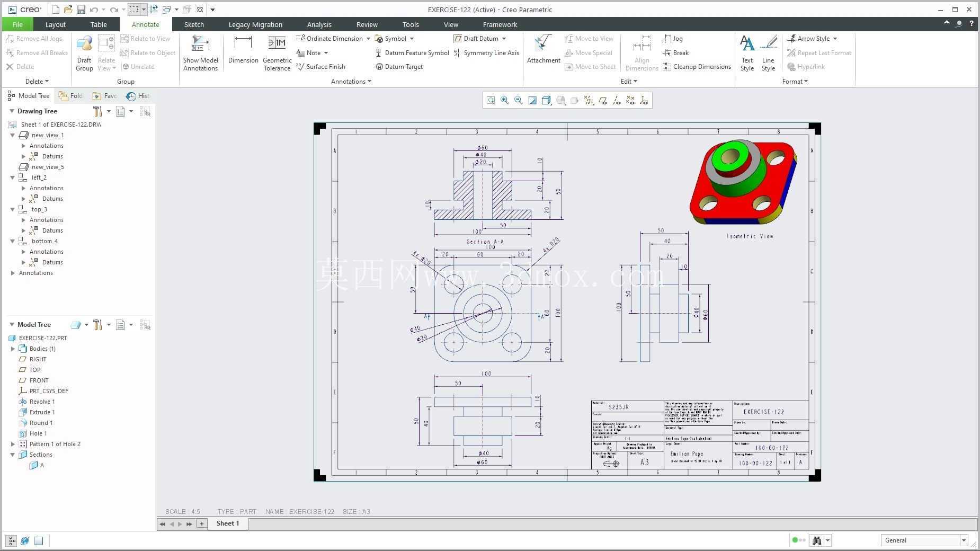Image resolution: width=980 pixels, height=551 pixels.
Task: Run Cleanup Dimensions
Action: pos(697,67)
